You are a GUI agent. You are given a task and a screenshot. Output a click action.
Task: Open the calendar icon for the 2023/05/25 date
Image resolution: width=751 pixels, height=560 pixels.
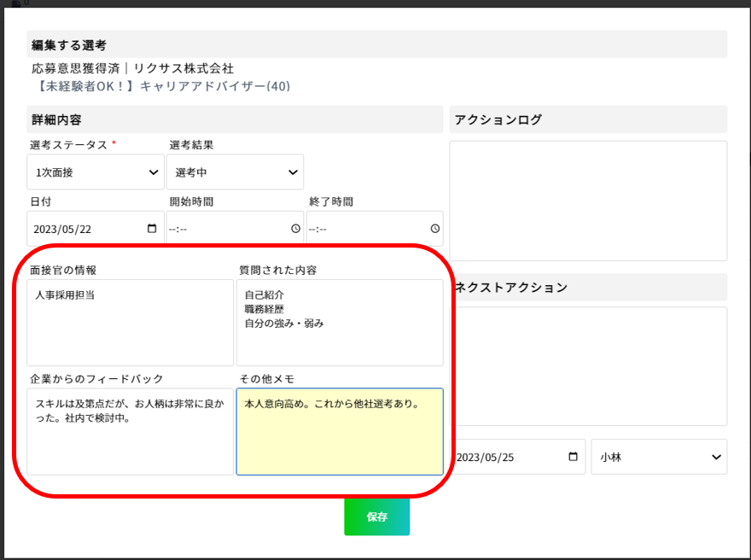[x=573, y=457]
